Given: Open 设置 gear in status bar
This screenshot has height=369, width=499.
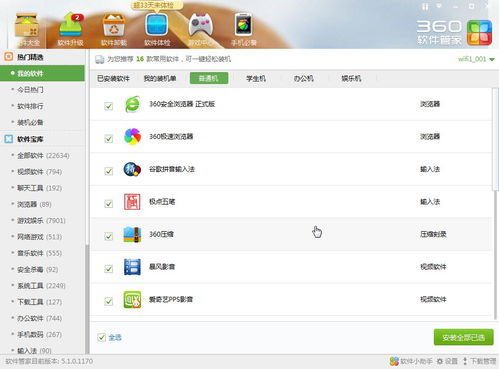Looking at the screenshot, I should point(440,361).
